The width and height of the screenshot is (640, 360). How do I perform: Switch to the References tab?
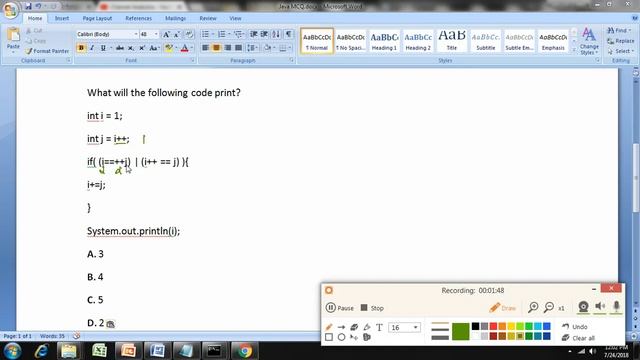coord(139,18)
